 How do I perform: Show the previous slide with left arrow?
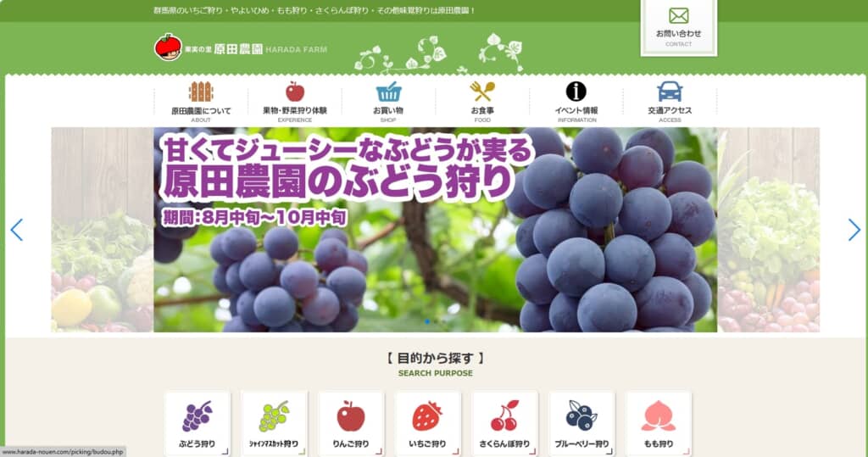17,230
